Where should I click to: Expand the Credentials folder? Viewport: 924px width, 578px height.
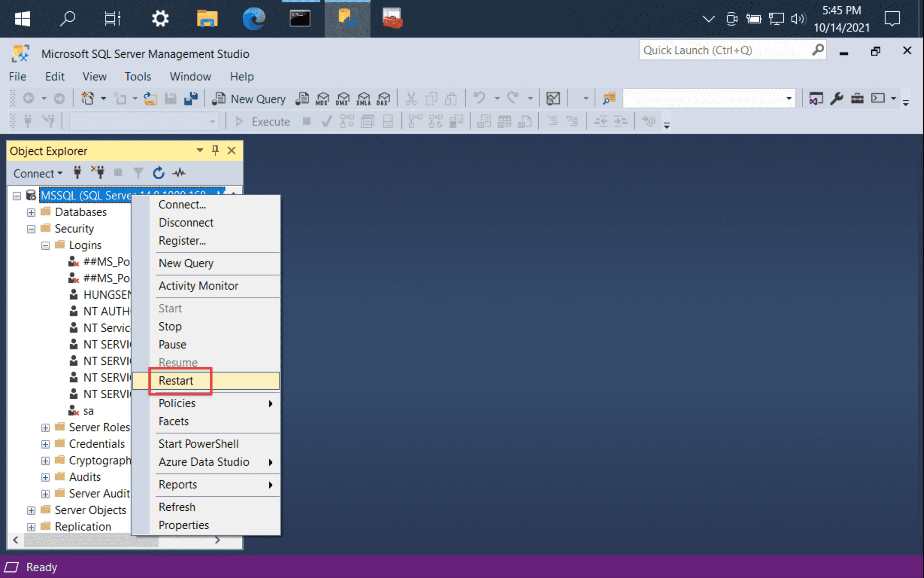(x=46, y=444)
